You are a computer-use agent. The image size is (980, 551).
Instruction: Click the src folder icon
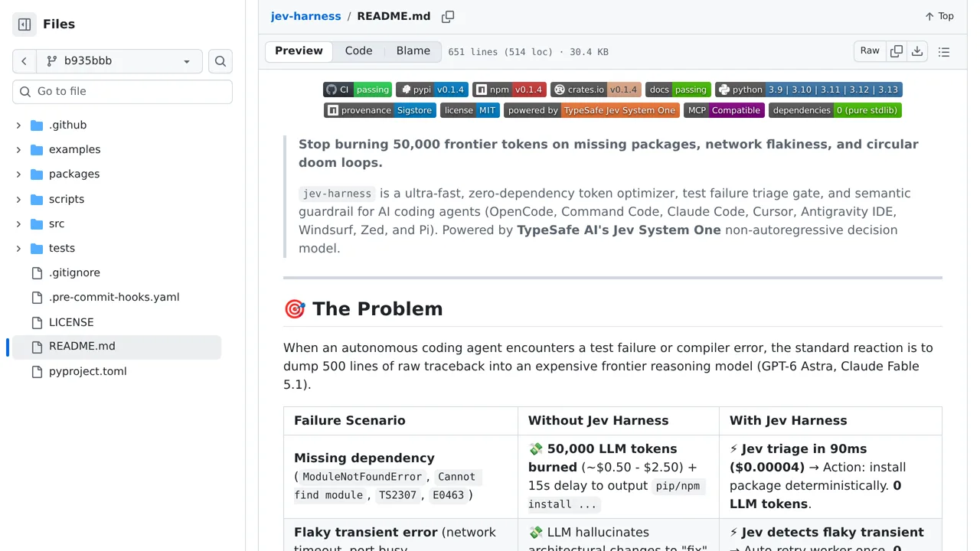[37, 223]
